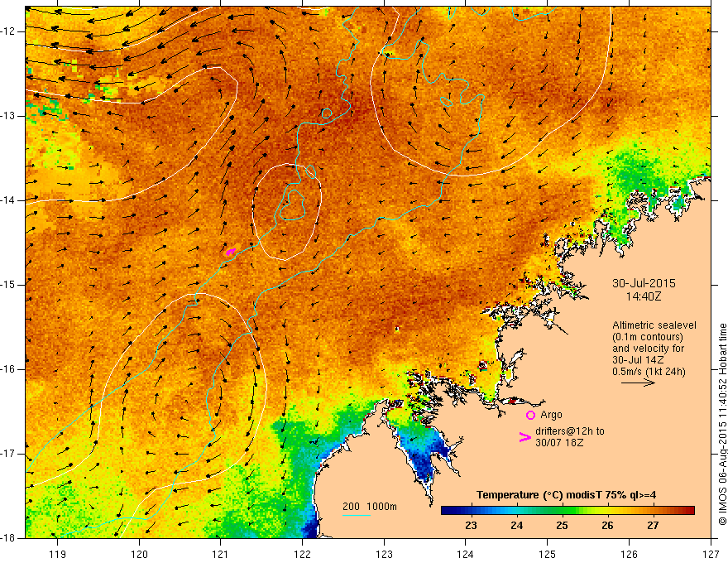
Task: Click the 'Argo' legend label
Action: coord(551,415)
